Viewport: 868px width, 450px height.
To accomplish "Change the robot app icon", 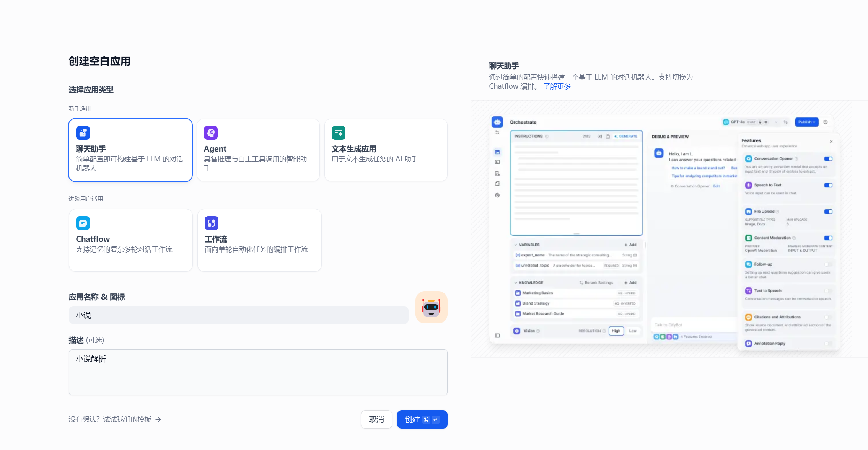I will (431, 307).
